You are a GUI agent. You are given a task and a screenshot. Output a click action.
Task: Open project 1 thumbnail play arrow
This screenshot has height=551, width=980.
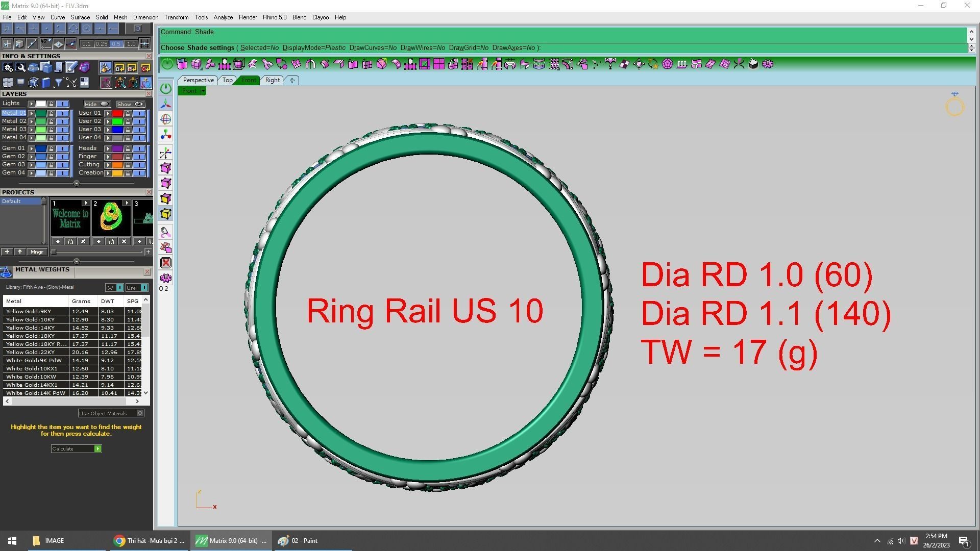click(85, 203)
